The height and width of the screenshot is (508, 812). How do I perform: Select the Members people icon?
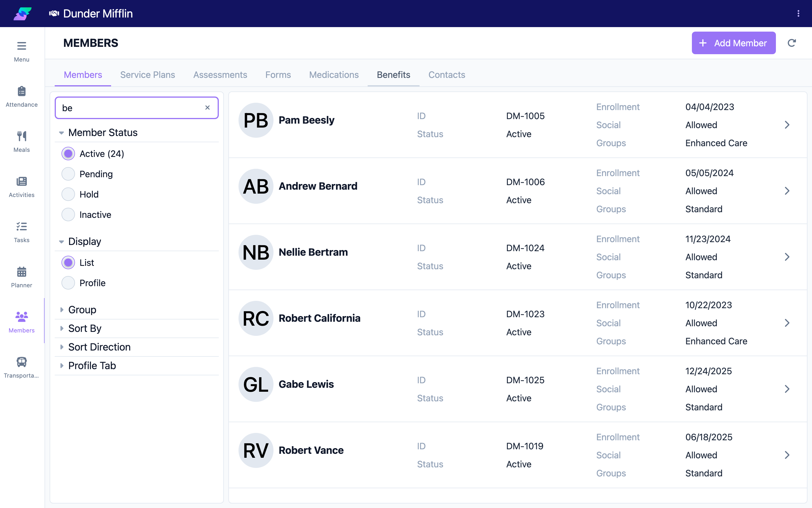[21, 316]
